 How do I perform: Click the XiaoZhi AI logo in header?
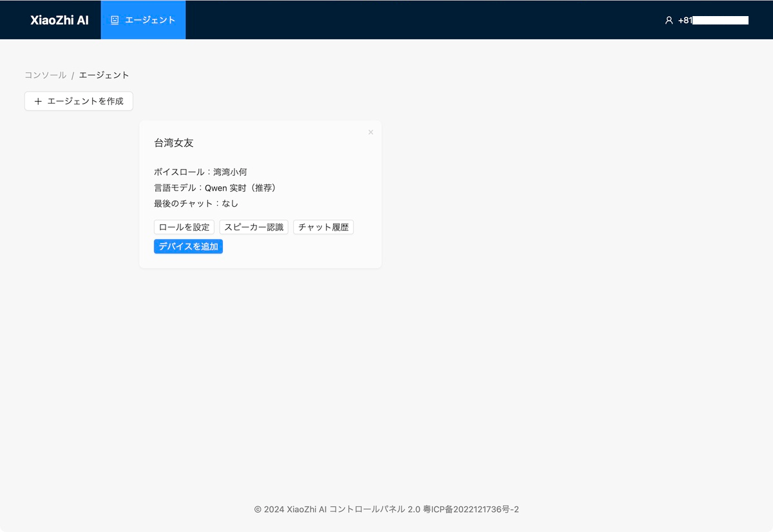click(x=59, y=20)
